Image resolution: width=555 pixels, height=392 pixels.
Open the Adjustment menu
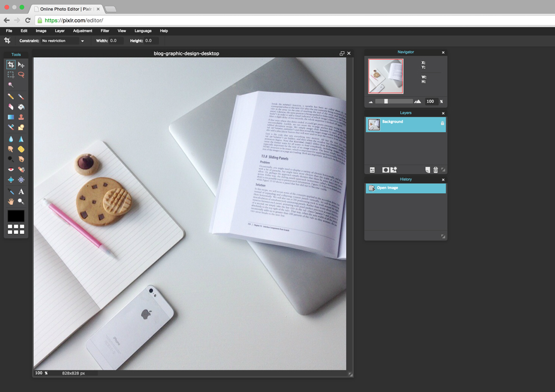click(x=82, y=31)
